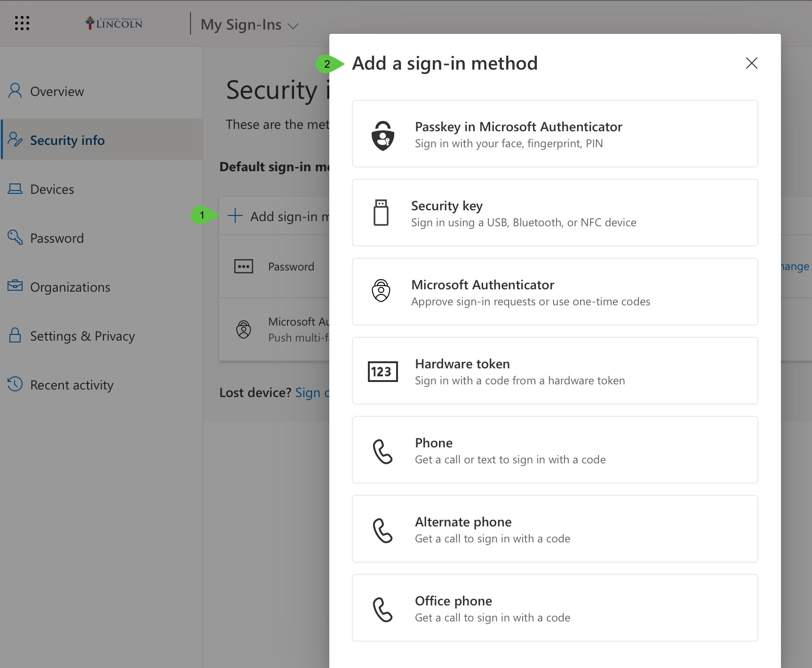Click the sidebar Password key icon
Viewport: 812px width, 668px height.
coord(15,237)
